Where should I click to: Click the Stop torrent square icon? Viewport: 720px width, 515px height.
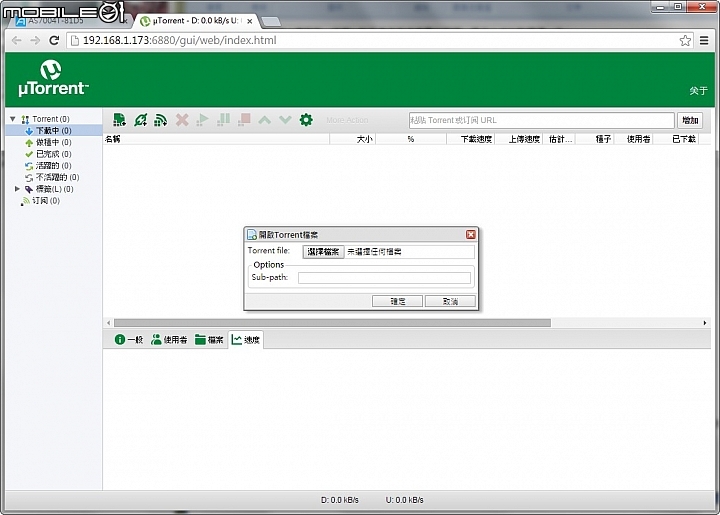(244, 120)
